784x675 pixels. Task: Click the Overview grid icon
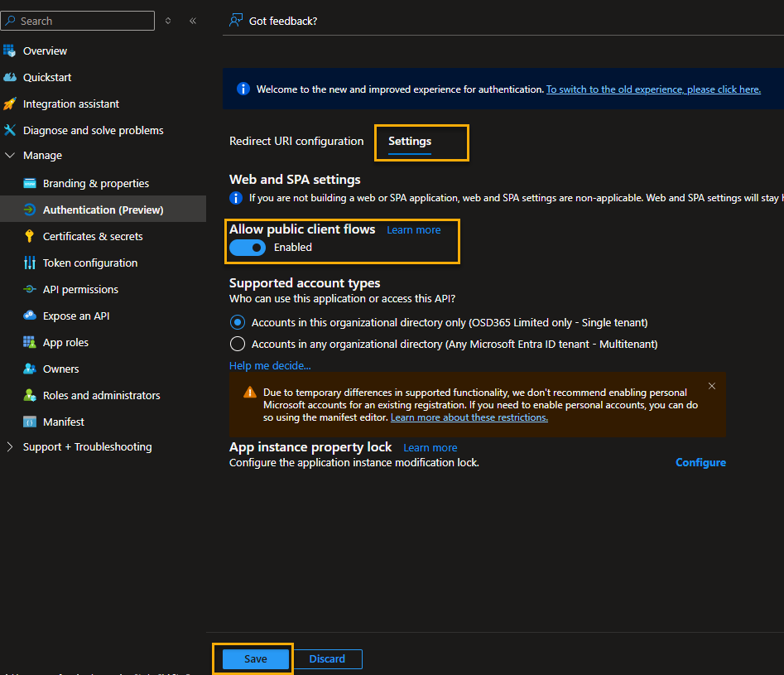tap(9, 51)
